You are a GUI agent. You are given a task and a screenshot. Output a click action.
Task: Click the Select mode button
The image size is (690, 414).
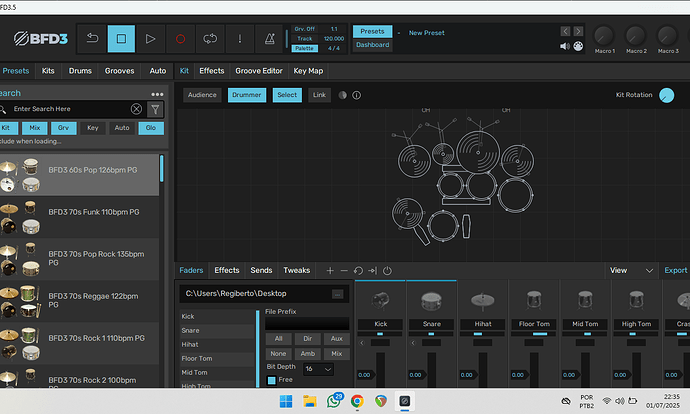pyautogui.click(x=287, y=95)
